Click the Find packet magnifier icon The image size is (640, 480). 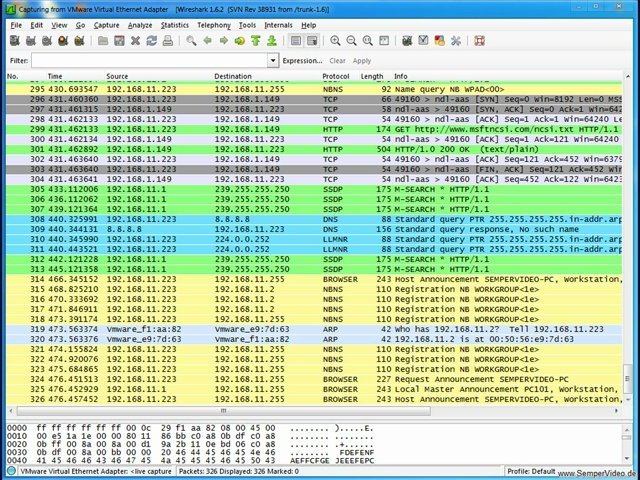[x=192, y=41]
